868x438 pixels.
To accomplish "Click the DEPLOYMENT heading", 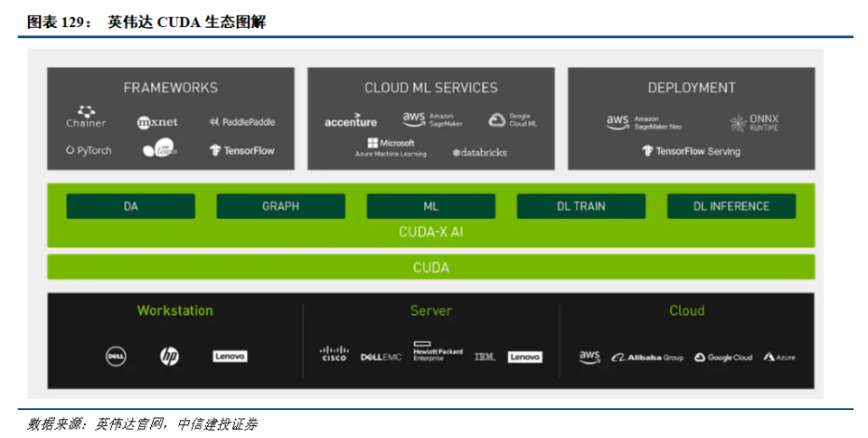I will [x=692, y=88].
